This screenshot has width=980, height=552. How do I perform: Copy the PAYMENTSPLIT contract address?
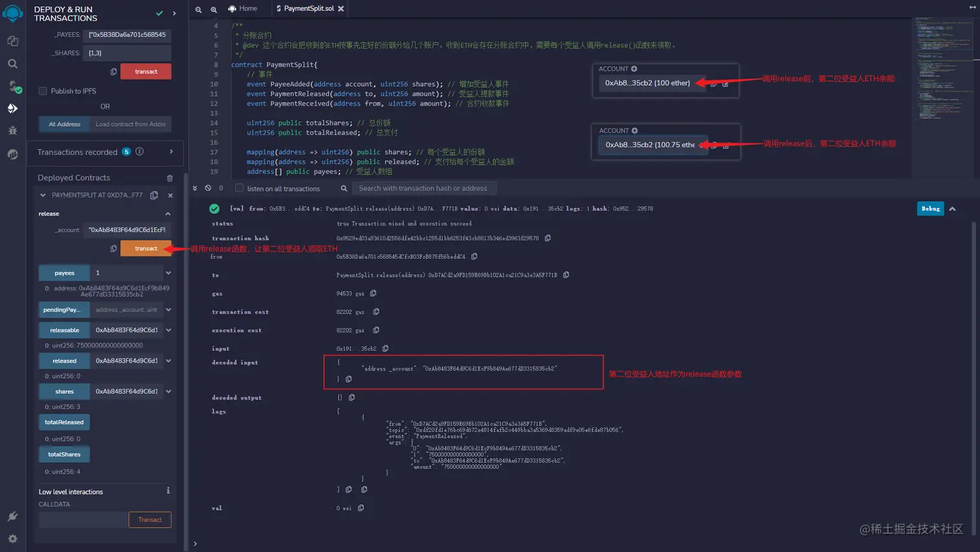(154, 195)
